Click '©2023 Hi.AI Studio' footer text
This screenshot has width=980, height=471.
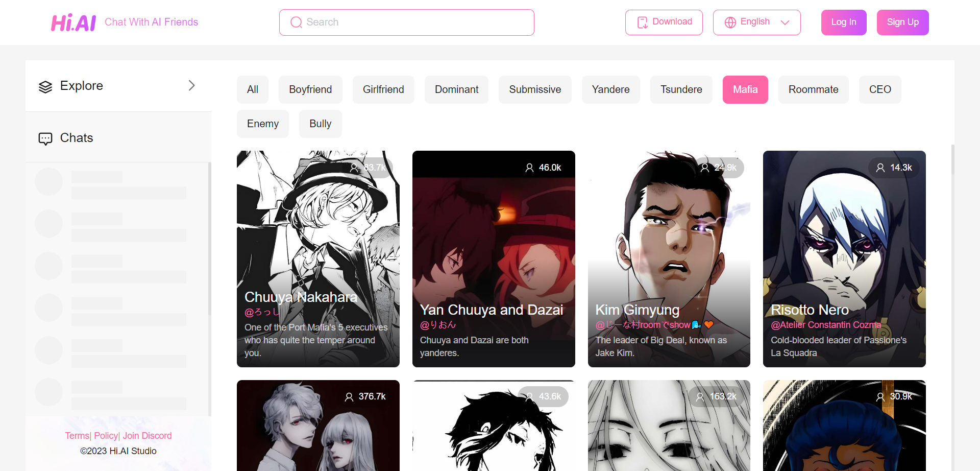pyautogui.click(x=118, y=451)
